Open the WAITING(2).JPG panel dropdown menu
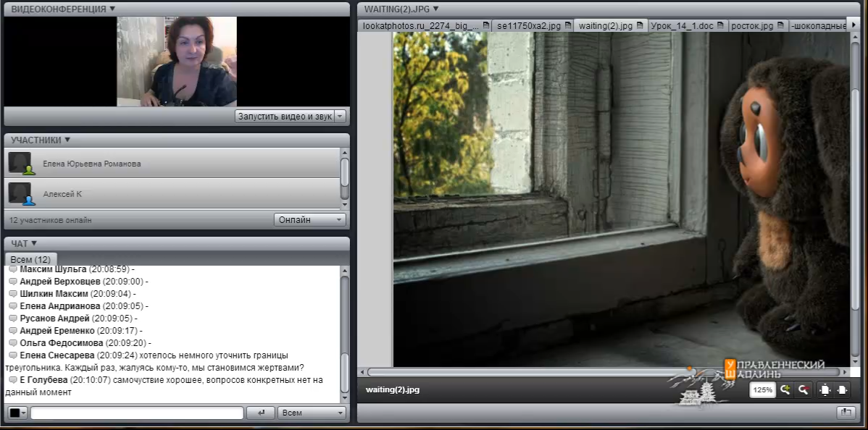 (x=435, y=9)
